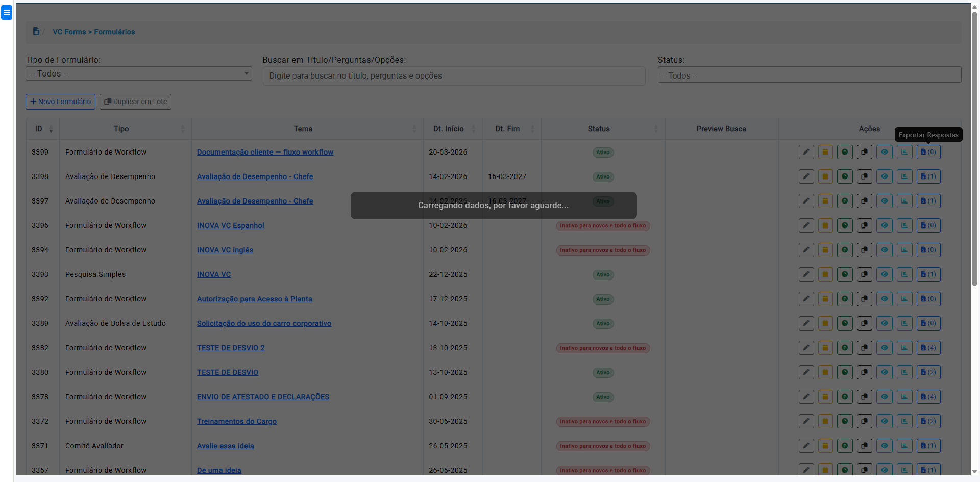Sort by the Dt. Início column header
This screenshot has height=482, width=980.
click(x=449, y=129)
